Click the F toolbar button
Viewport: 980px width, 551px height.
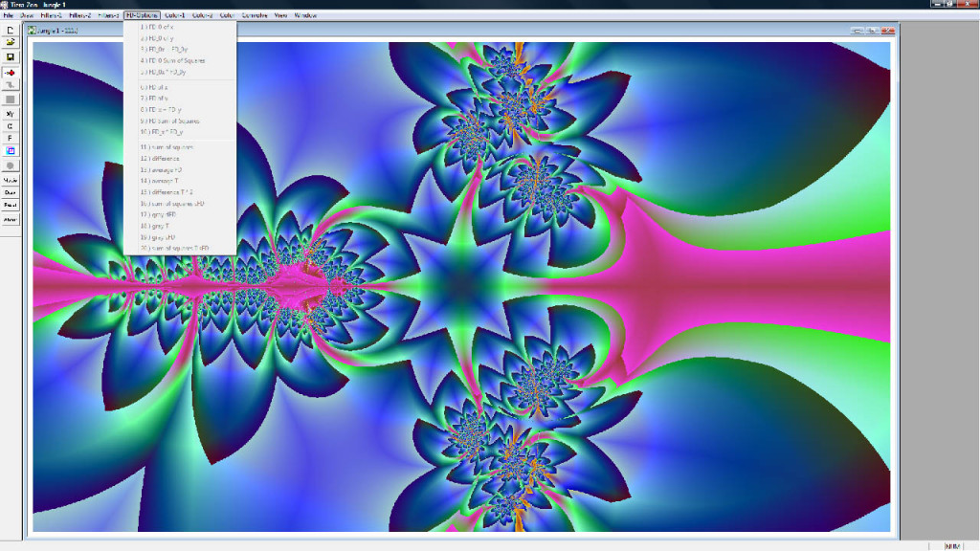pos(11,138)
